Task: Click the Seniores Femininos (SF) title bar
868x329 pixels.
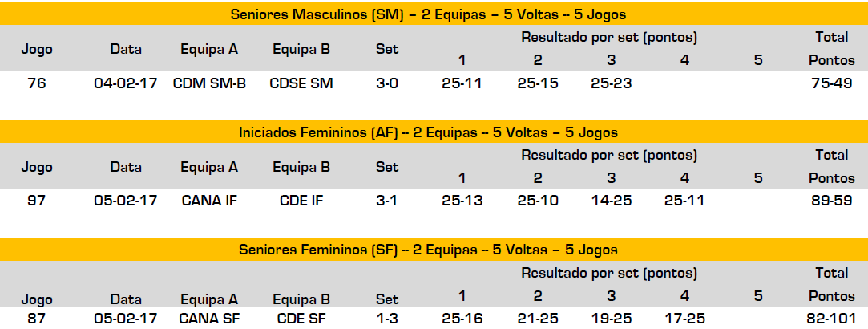Action: pyautogui.click(x=434, y=250)
